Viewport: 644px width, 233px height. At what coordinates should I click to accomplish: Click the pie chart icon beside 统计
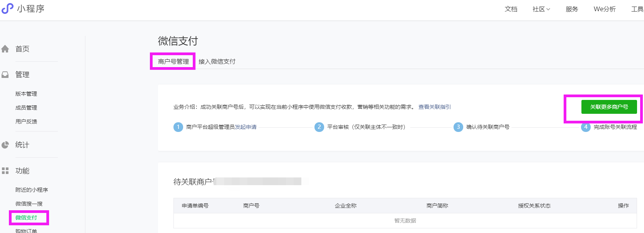coord(5,145)
